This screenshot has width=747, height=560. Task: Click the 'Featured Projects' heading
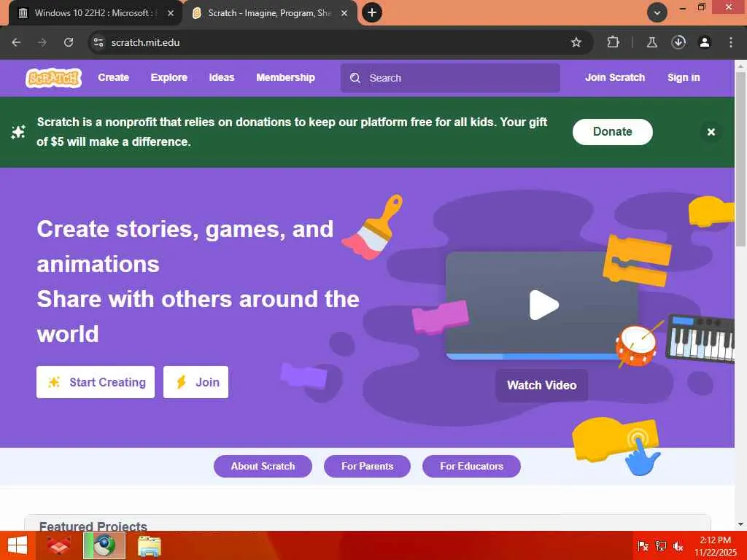[93, 526]
